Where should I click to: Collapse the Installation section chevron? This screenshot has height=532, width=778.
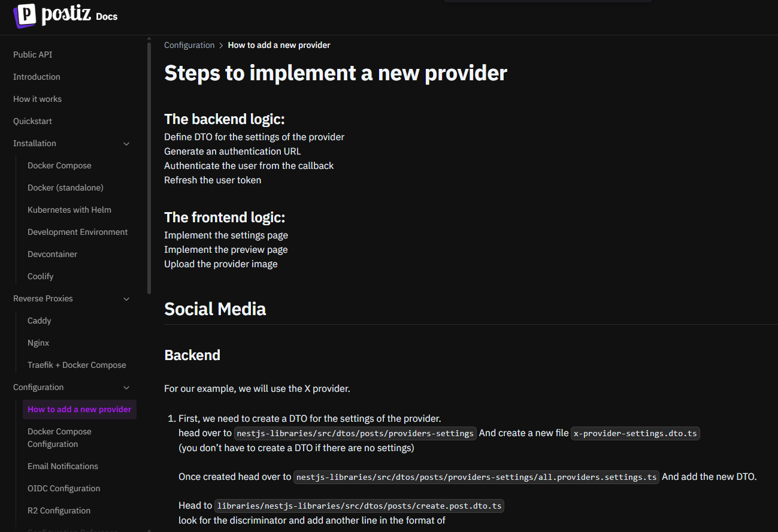click(126, 144)
